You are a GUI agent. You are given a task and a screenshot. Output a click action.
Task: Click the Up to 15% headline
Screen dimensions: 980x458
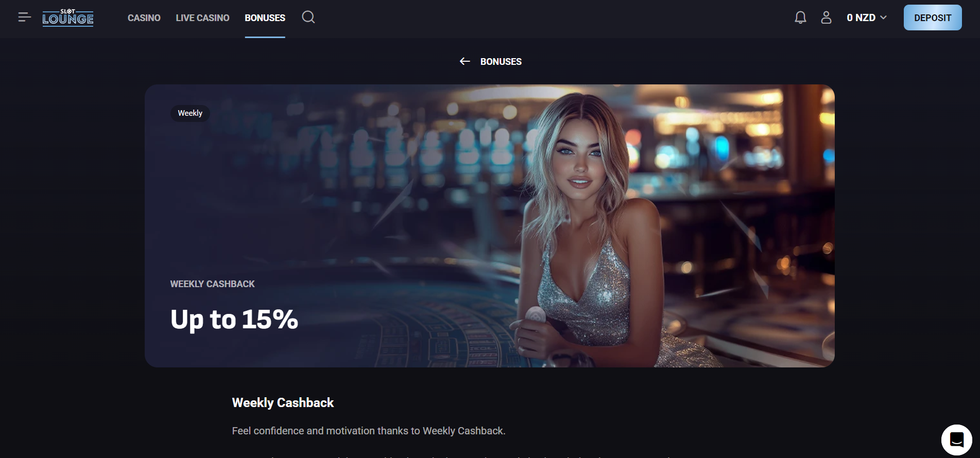[x=234, y=319]
